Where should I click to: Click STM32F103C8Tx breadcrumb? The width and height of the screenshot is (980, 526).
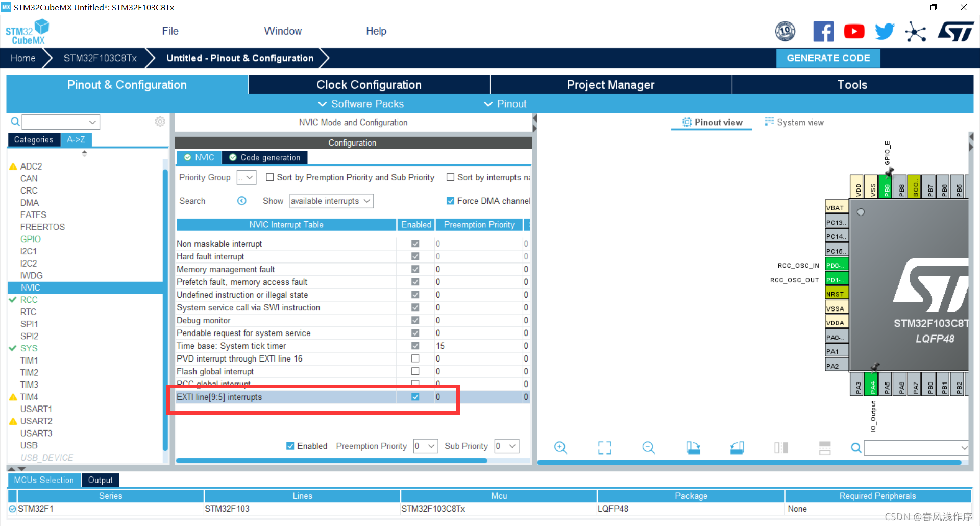[100, 58]
